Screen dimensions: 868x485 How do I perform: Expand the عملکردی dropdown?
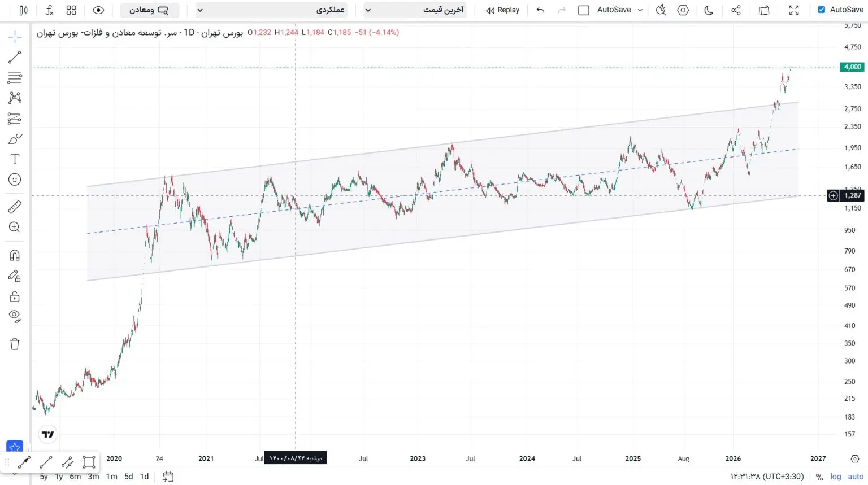click(271, 10)
